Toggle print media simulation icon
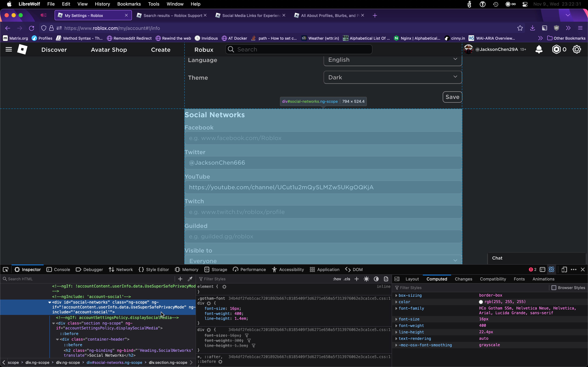 pyautogui.click(x=386, y=279)
